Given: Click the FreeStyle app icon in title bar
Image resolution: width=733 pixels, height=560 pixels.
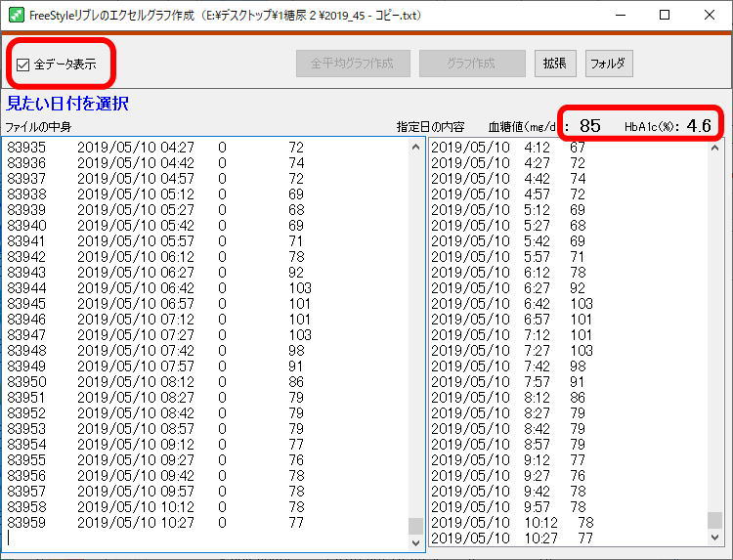Looking at the screenshot, I should [x=16, y=15].
